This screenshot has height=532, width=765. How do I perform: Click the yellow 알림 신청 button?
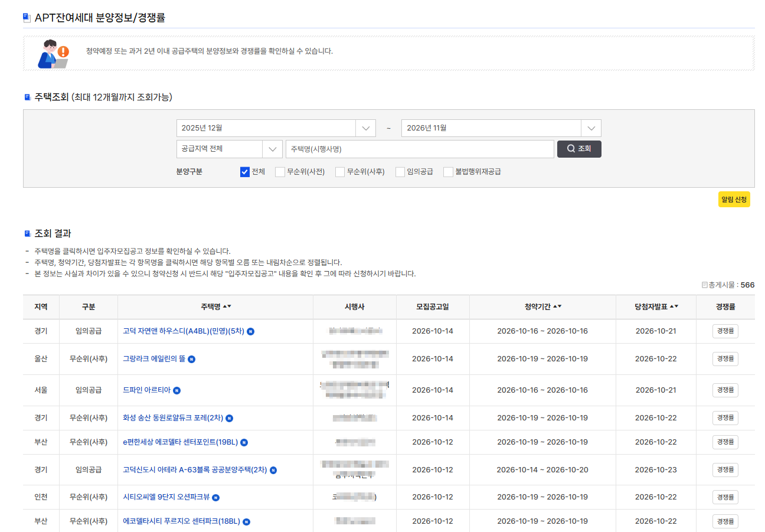734,200
